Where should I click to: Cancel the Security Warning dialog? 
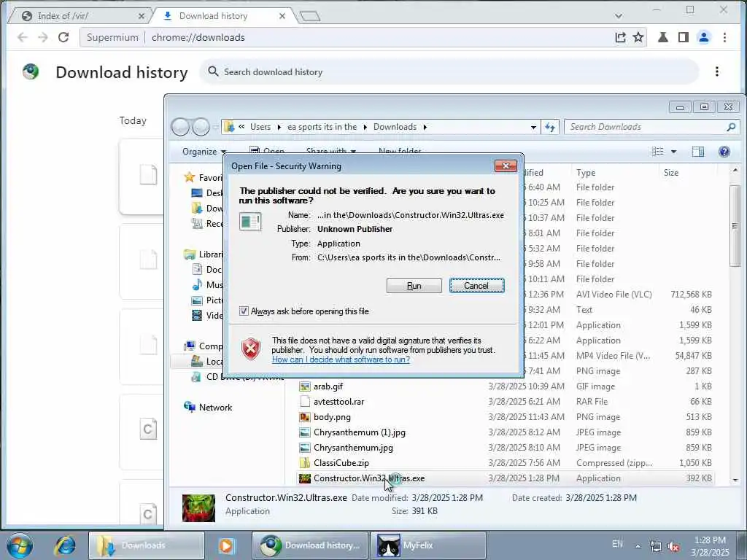tap(476, 285)
